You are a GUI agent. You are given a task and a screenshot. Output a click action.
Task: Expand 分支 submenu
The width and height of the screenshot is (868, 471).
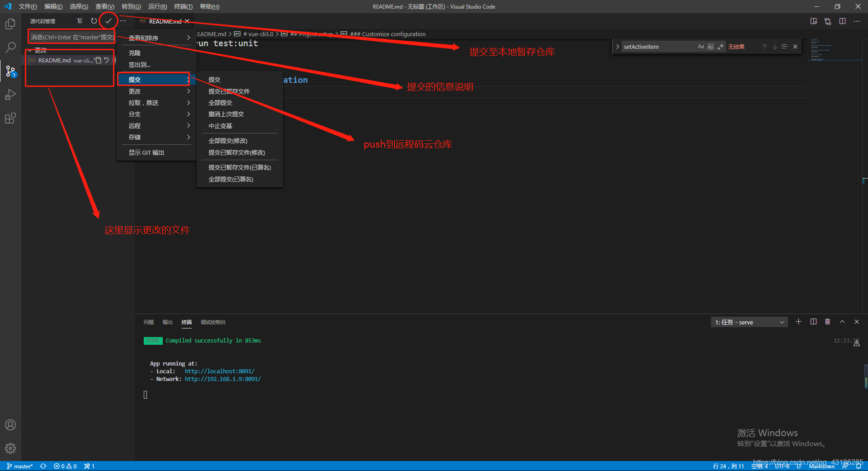pos(156,114)
